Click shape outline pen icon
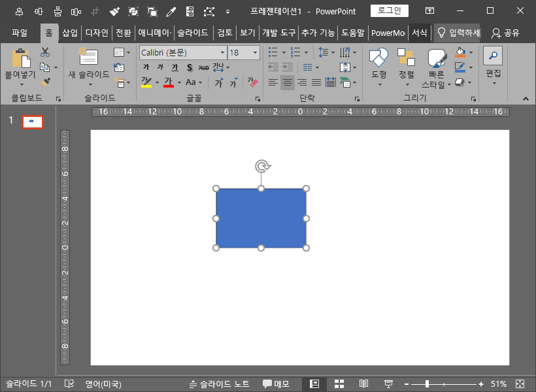Image resolution: width=536 pixels, height=392 pixels. coord(460,67)
